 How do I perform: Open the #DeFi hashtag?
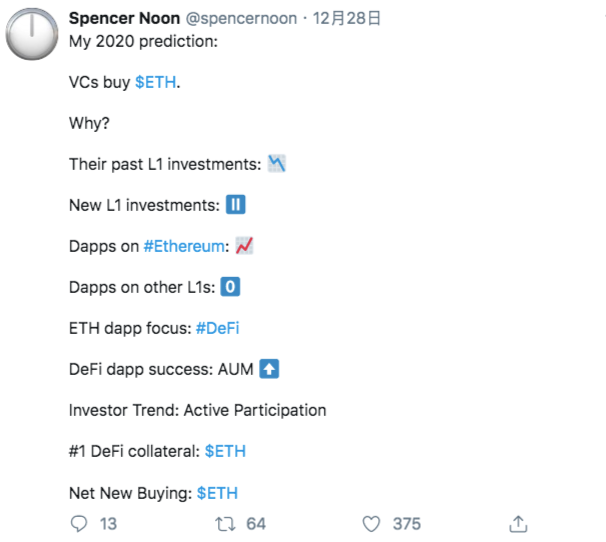[x=218, y=328]
